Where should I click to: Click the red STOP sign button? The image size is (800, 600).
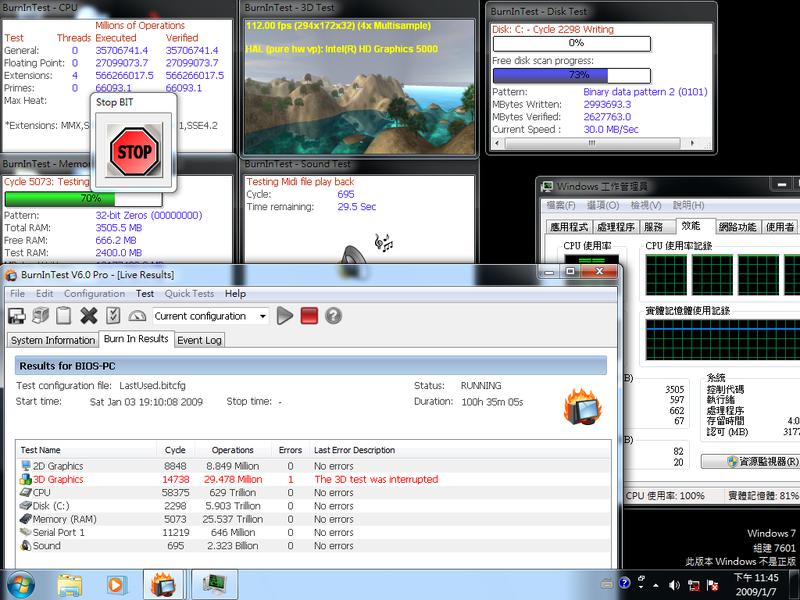[x=135, y=151]
